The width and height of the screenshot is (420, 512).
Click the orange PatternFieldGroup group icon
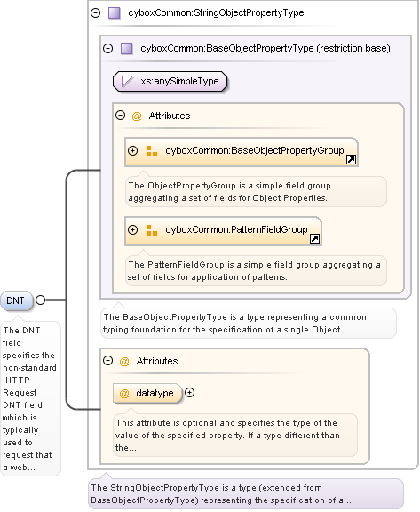pyautogui.click(x=152, y=230)
